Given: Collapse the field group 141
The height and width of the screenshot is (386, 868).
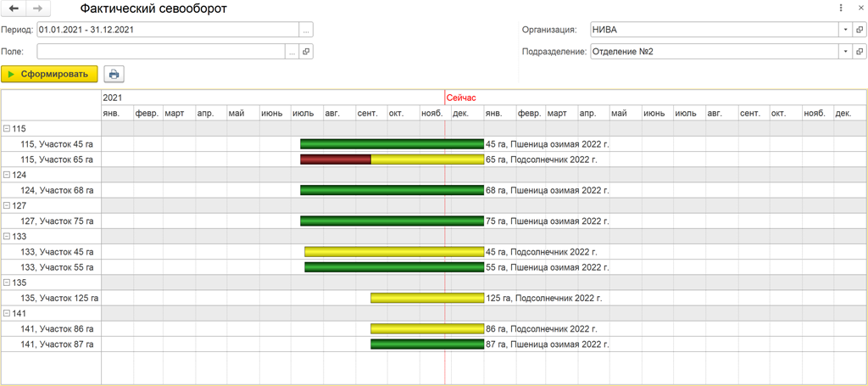Looking at the screenshot, I should 7,314.
